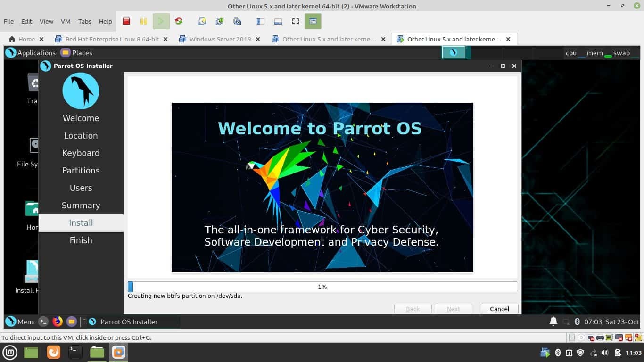Screen dimensions: 644x362
Task: Open terminal from host taskbar
Action: point(75,352)
